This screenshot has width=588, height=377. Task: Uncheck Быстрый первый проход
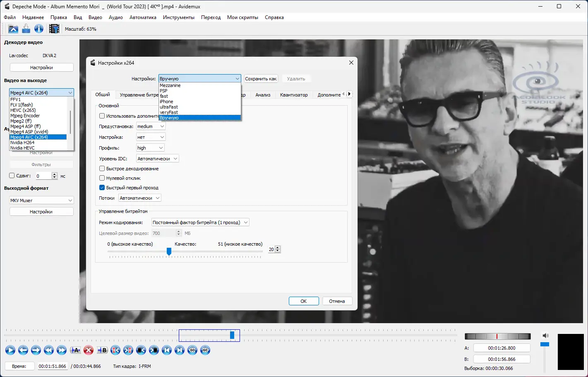tap(102, 188)
